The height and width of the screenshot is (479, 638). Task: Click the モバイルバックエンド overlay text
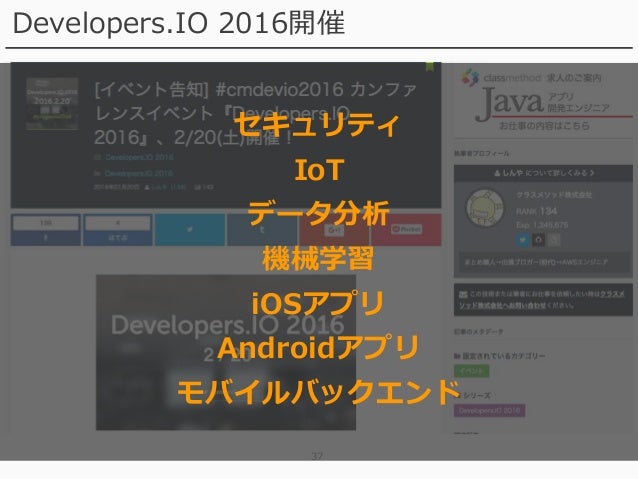[319, 392]
